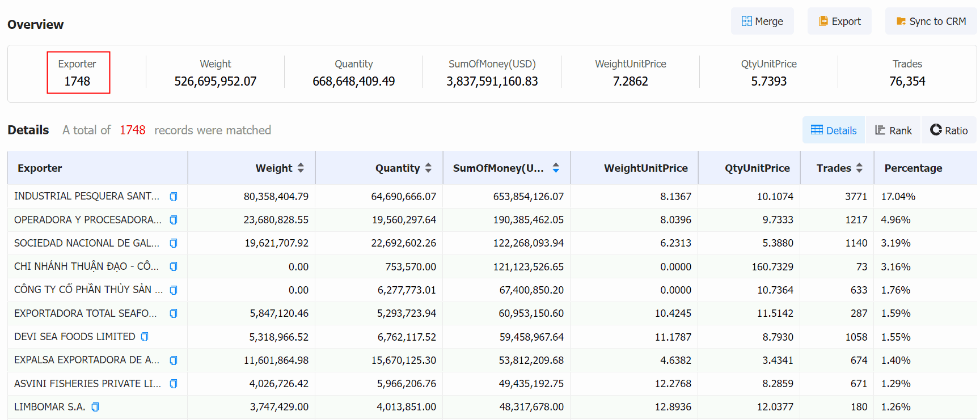Select the Exporter 1748 overview stat
This screenshot has width=980, height=420.
[78, 73]
